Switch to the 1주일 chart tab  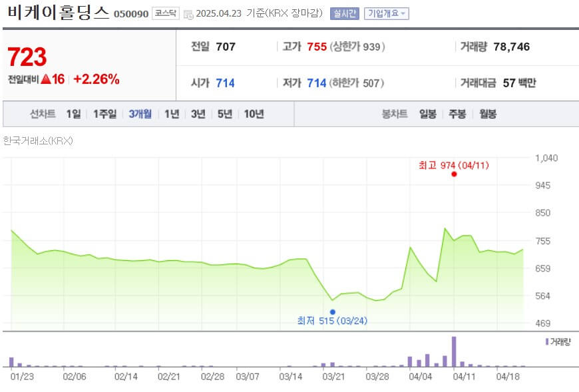tap(104, 114)
